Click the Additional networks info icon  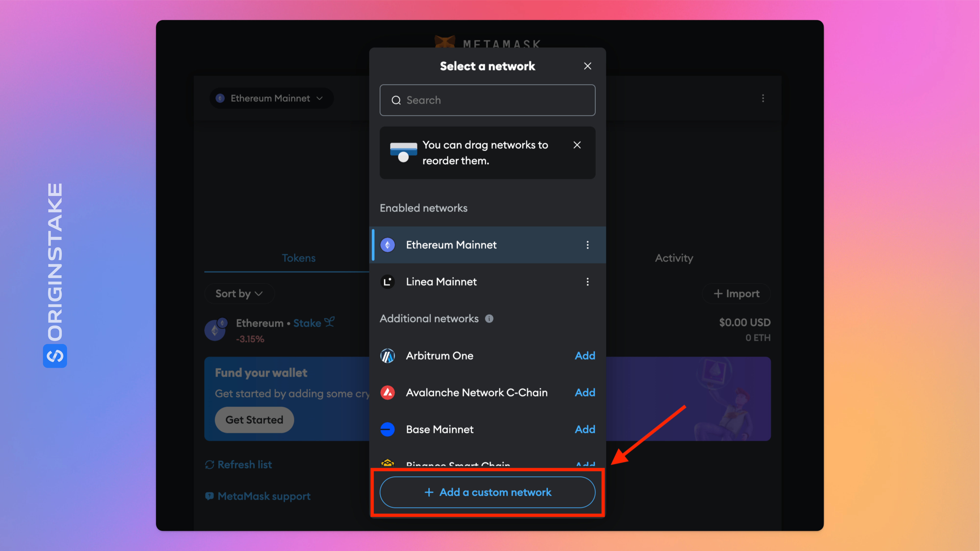coord(489,319)
